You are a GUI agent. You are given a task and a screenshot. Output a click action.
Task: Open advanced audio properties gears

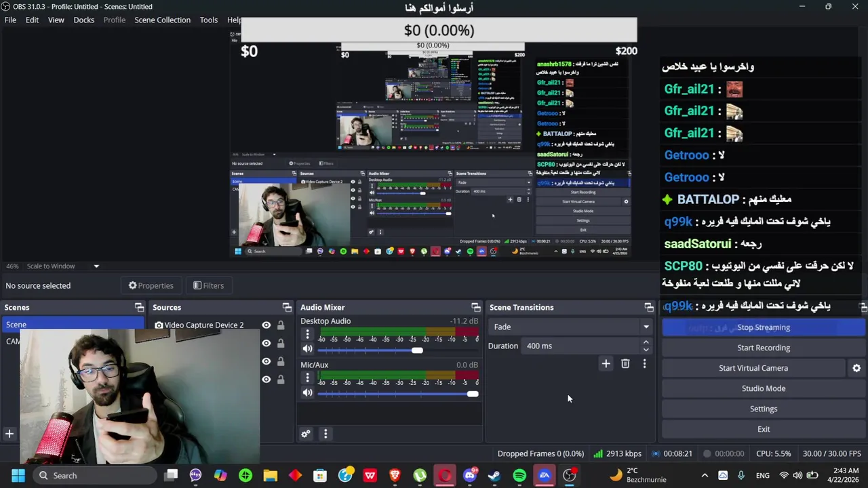(x=306, y=434)
